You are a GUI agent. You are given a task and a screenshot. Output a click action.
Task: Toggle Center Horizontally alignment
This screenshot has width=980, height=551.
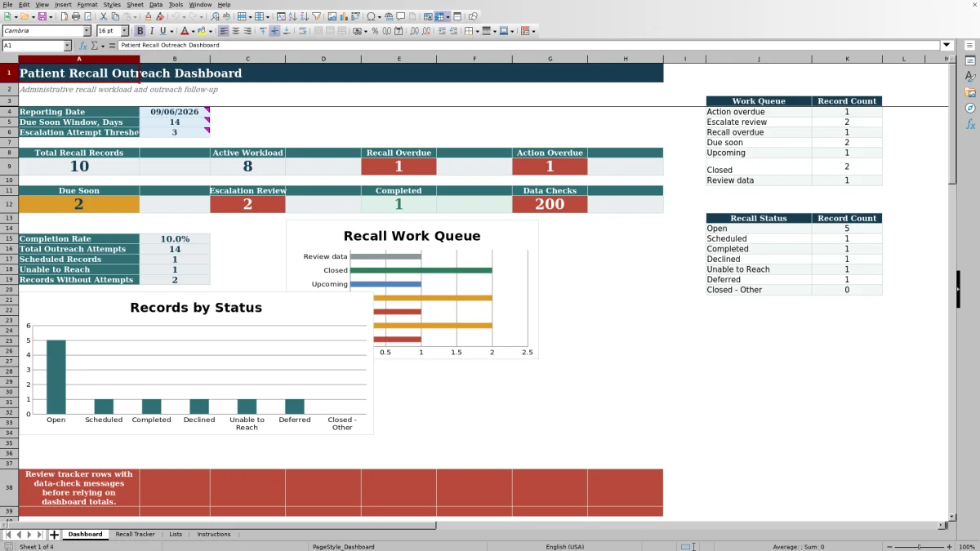pyautogui.click(x=235, y=31)
